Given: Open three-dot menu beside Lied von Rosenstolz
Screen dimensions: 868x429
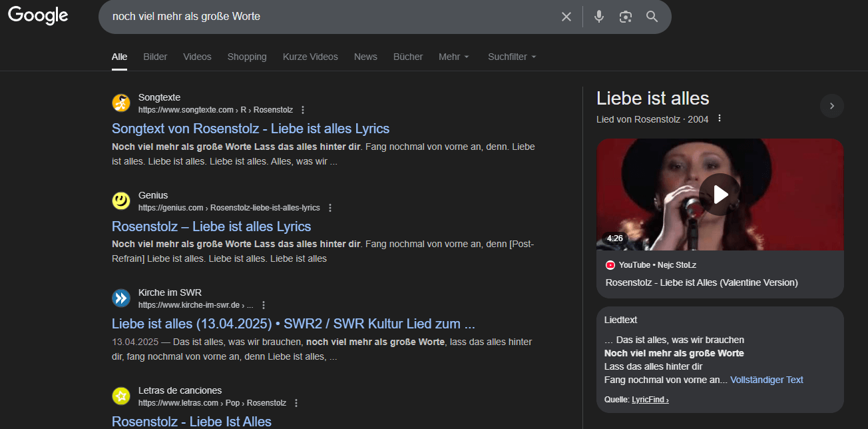Looking at the screenshot, I should pyautogui.click(x=719, y=119).
